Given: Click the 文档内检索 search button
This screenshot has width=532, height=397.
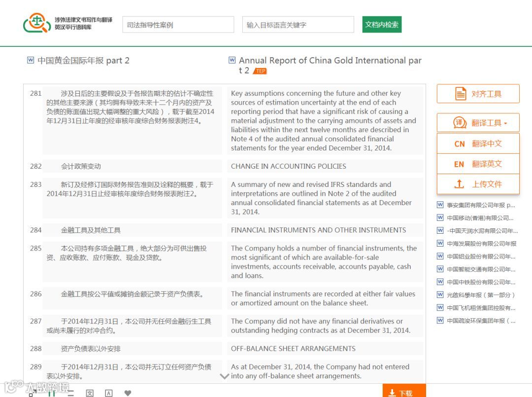Looking at the screenshot, I should tap(382, 25).
